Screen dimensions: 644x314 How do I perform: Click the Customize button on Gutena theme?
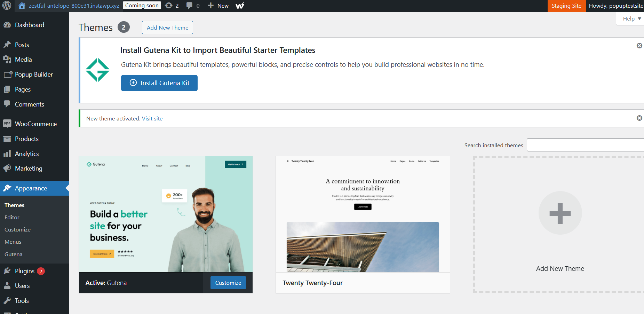tap(228, 283)
